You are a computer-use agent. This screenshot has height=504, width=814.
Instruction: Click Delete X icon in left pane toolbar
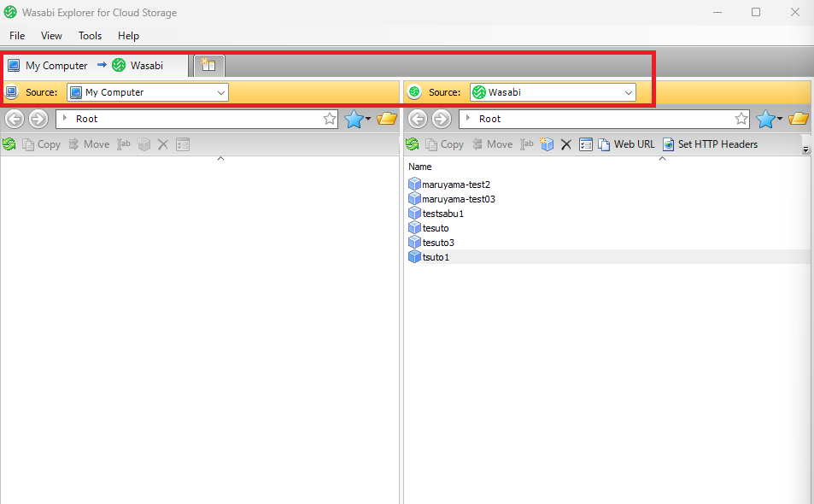[163, 144]
